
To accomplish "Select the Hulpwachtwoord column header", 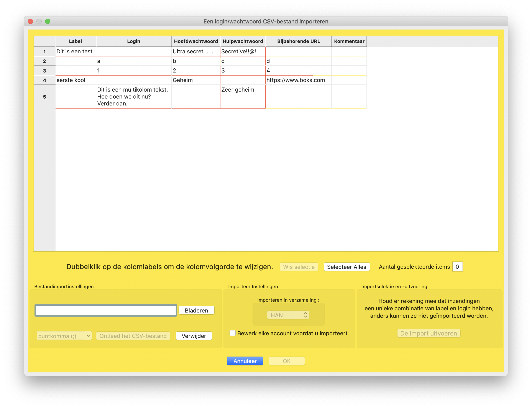I will coord(243,41).
